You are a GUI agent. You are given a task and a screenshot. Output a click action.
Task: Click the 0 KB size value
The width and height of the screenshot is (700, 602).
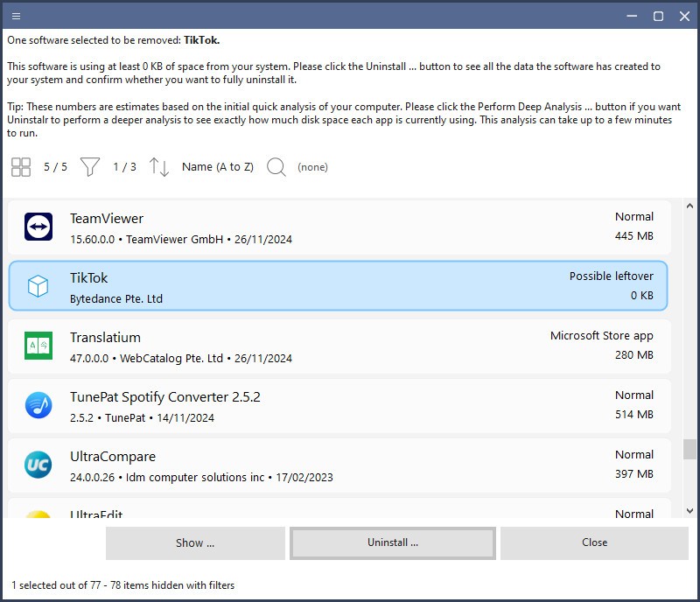coord(642,296)
